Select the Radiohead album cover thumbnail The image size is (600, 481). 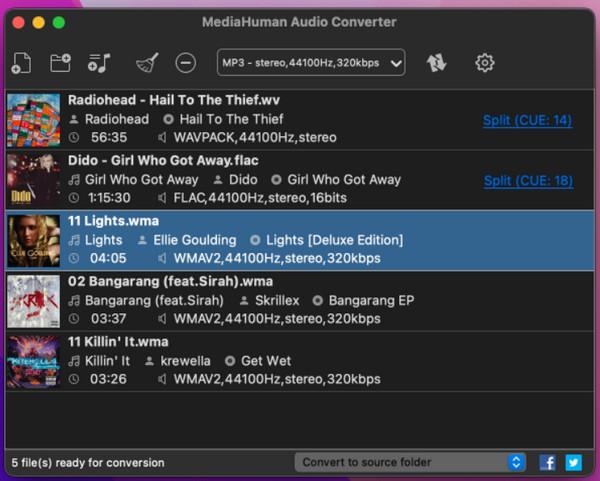point(34,120)
